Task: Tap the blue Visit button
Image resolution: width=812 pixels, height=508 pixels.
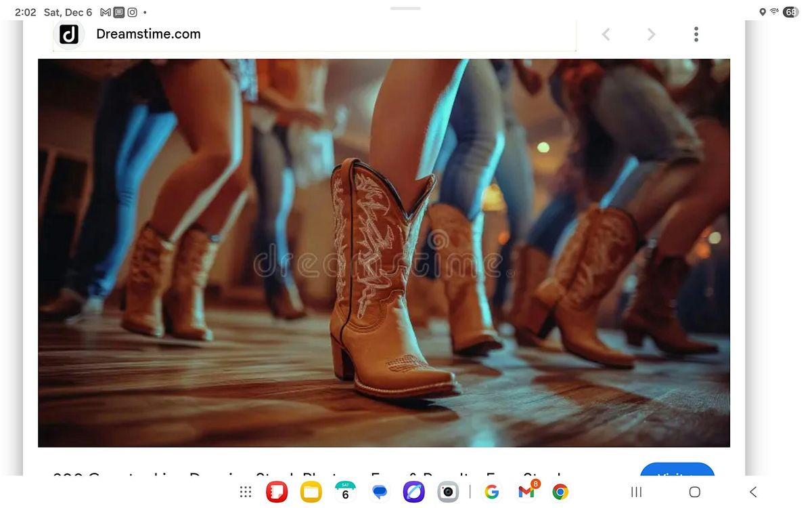Action: (x=677, y=474)
